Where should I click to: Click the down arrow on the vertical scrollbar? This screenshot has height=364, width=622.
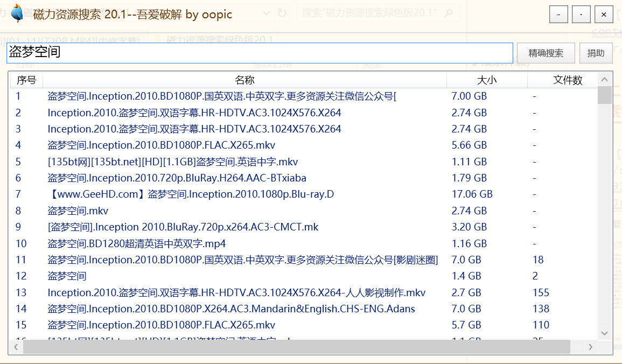click(x=604, y=333)
